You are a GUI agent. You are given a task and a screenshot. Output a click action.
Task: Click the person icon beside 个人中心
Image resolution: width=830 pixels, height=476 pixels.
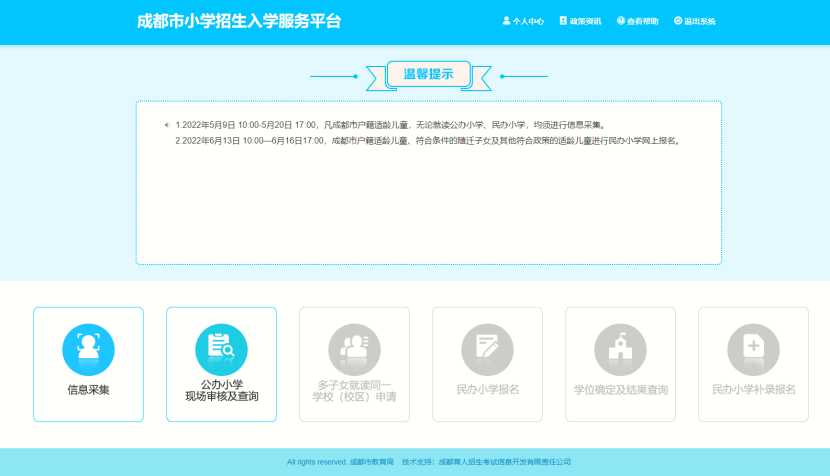tap(506, 21)
